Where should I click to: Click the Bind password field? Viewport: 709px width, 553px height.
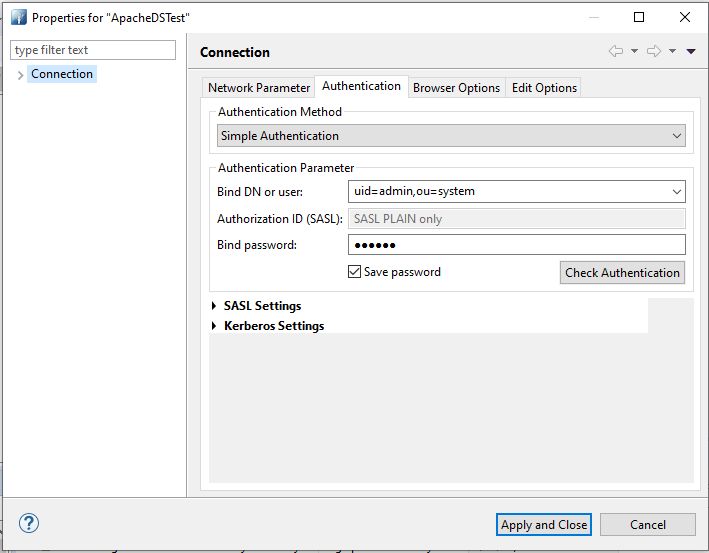point(517,245)
